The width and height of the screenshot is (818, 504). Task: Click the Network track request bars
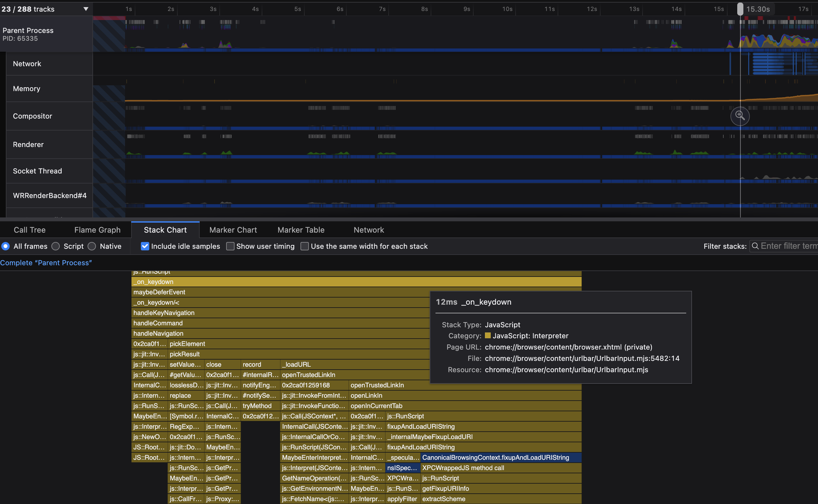773,64
